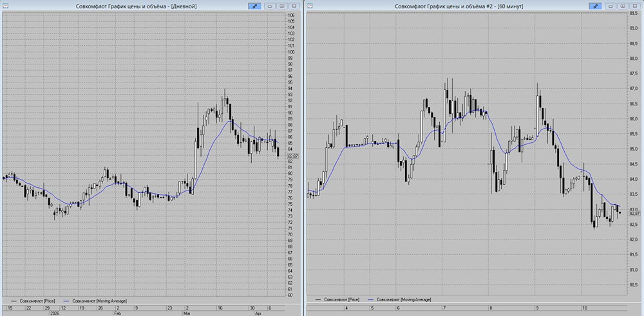Click the 89,5 value on 60-minute price axis
The width and height of the screenshot is (644, 316).
point(634,13)
